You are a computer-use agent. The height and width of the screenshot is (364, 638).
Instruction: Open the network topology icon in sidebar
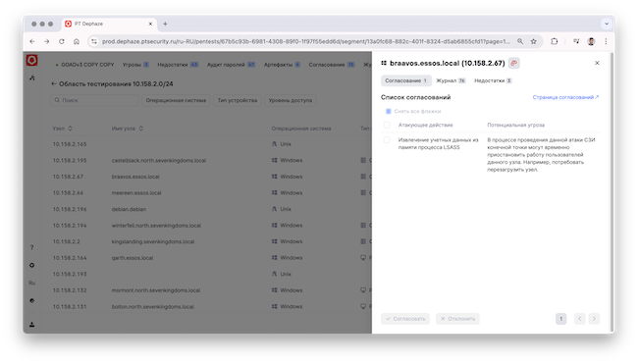32,78
